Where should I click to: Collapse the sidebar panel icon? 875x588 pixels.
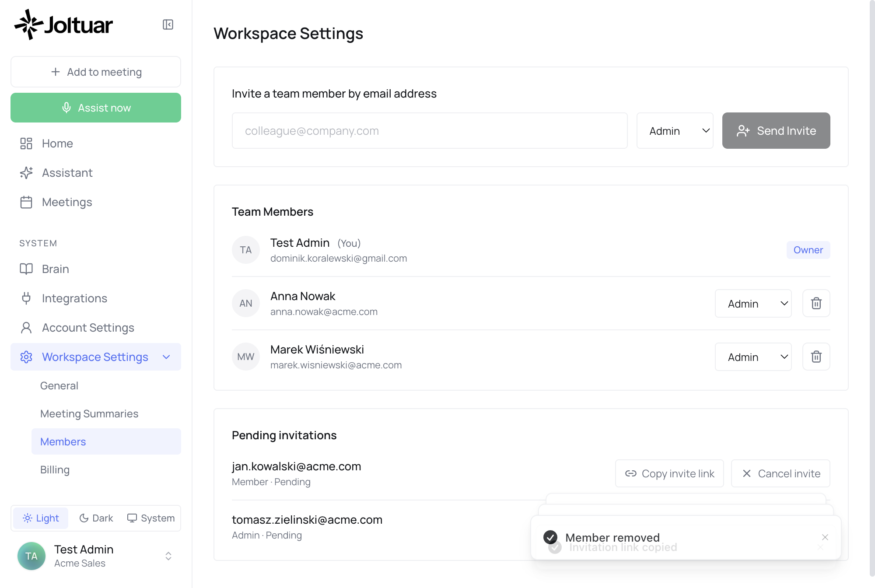click(x=168, y=24)
